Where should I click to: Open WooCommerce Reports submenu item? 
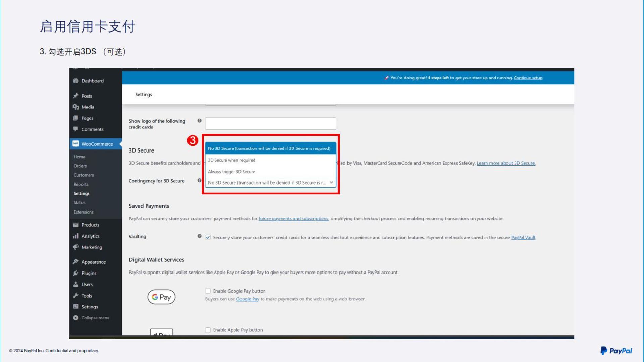pos(81,184)
